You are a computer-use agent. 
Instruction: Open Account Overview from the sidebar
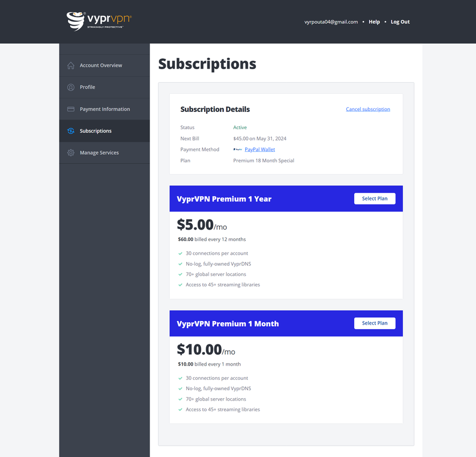click(x=105, y=66)
